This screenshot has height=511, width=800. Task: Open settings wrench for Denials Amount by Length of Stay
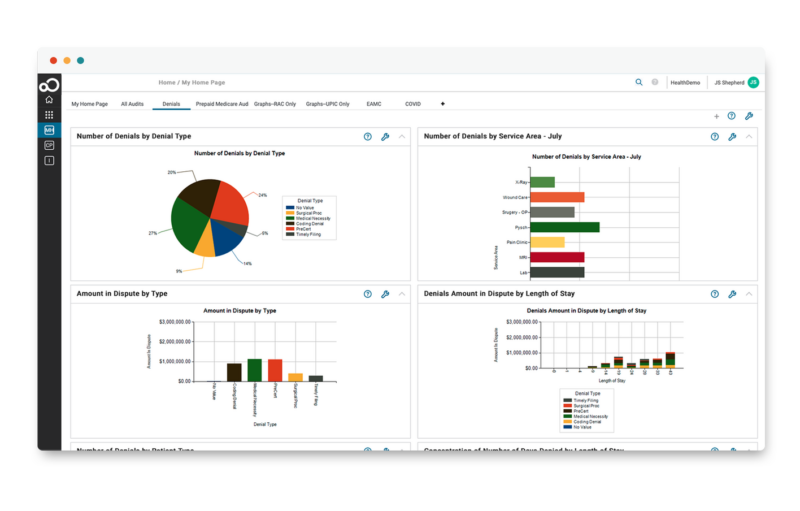[x=732, y=294]
